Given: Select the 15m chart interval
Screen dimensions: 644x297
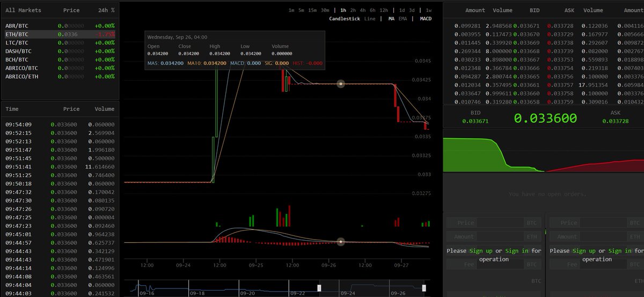Looking at the screenshot, I should point(312,10).
